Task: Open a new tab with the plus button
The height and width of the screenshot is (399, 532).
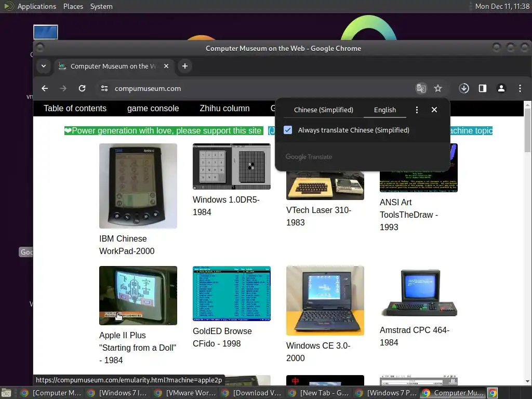Action: pyautogui.click(x=185, y=66)
